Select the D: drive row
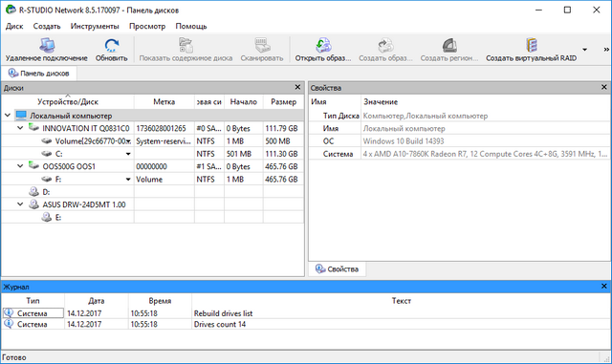The height and width of the screenshot is (364, 612). tap(152, 192)
